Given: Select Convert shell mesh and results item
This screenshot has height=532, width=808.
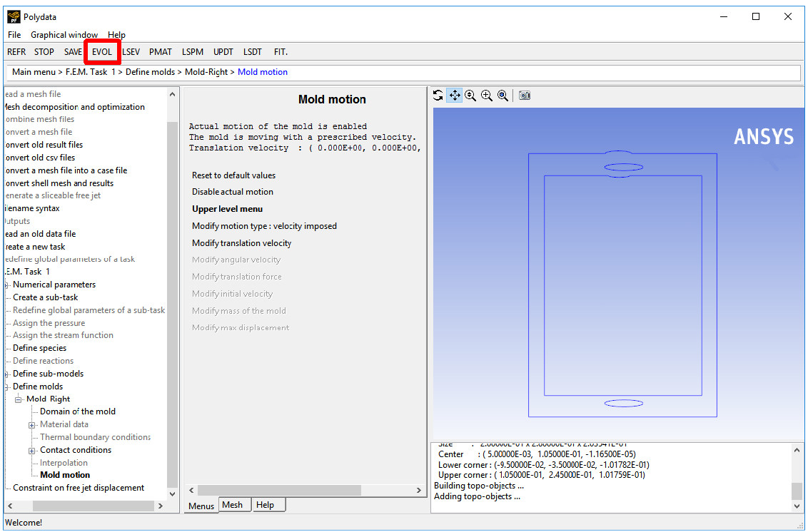Looking at the screenshot, I should click(x=59, y=183).
